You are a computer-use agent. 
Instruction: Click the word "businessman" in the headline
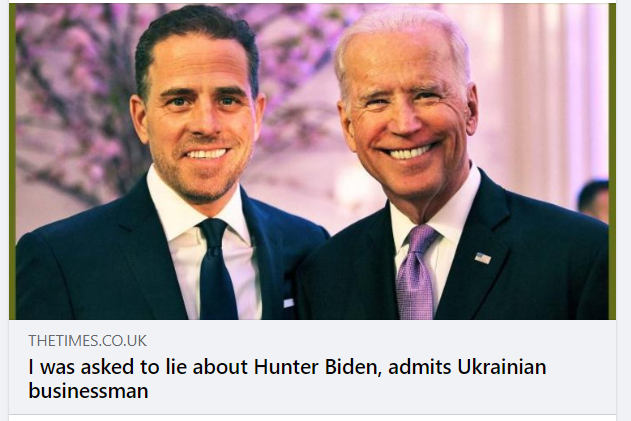88,391
